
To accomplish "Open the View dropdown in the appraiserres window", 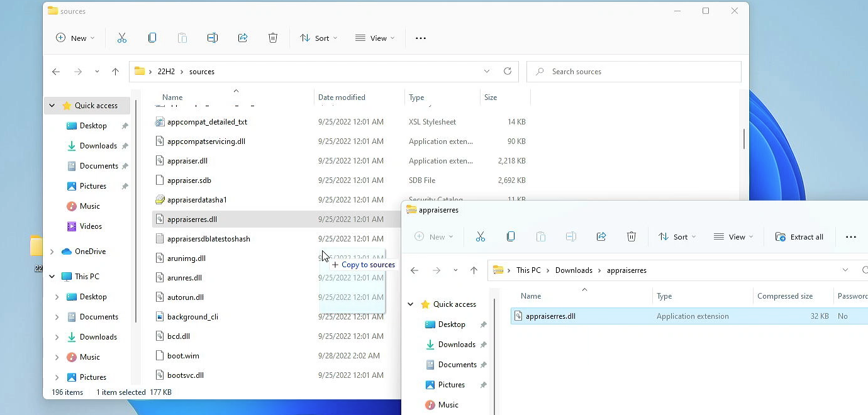I will click(x=733, y=236).
